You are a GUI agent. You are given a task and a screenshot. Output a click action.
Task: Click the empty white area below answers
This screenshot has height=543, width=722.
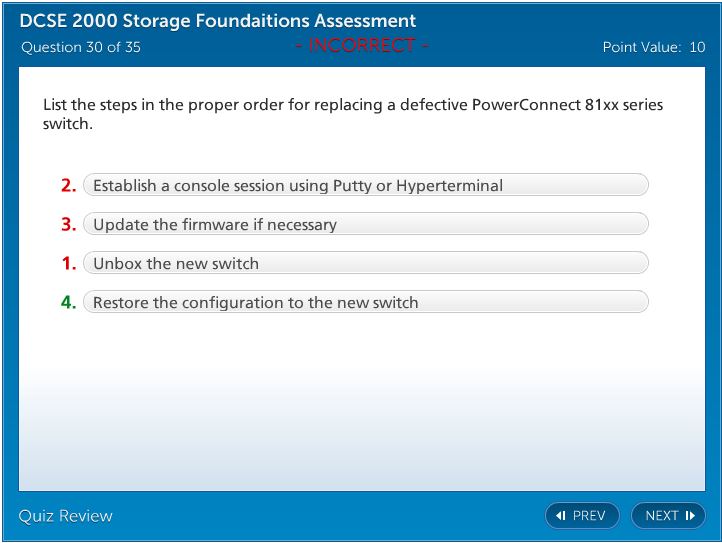click(360, 400)
